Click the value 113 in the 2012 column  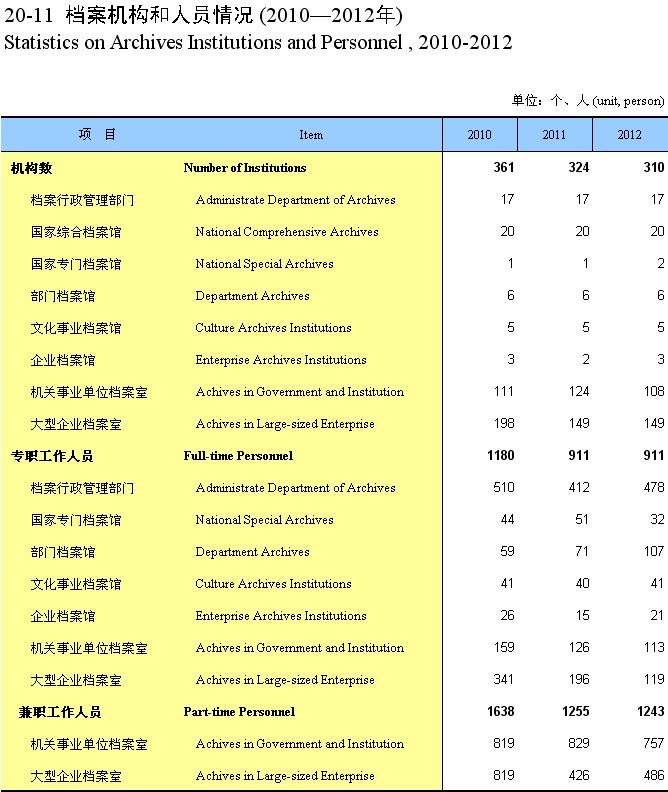coord(654,648)
